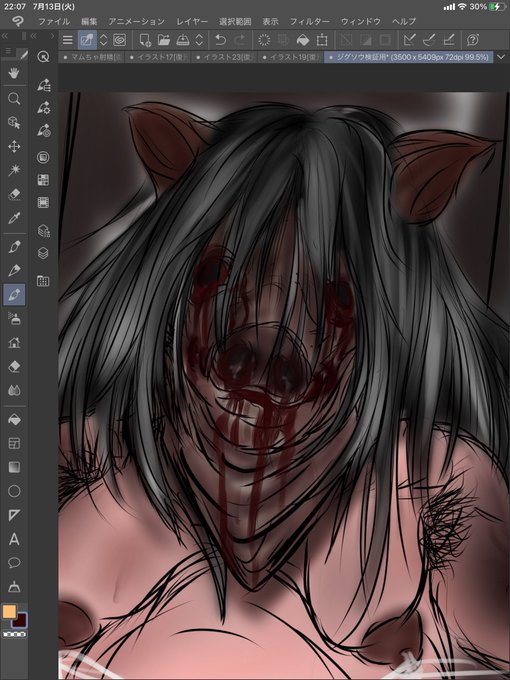Click the Redo arrow

(x=240, y=40)
